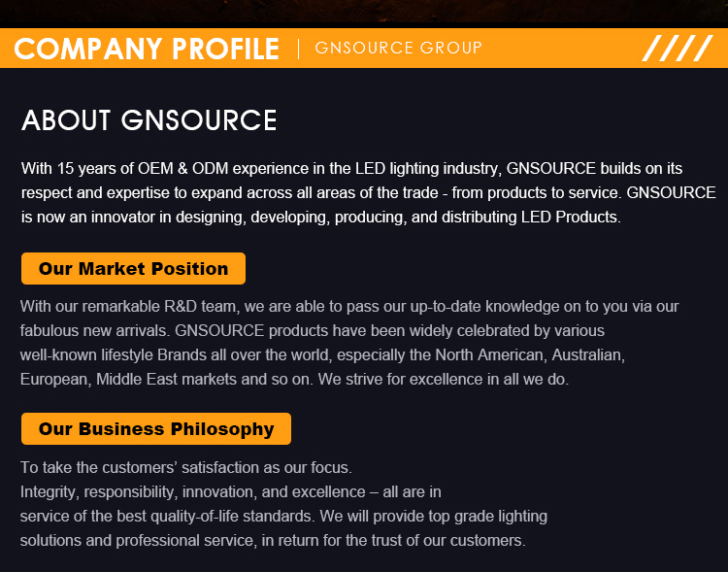Viewport: 728px width, 572px height.
Task: Click text 'well-known lifestyle Brands'
Action: tap(114, 355)
